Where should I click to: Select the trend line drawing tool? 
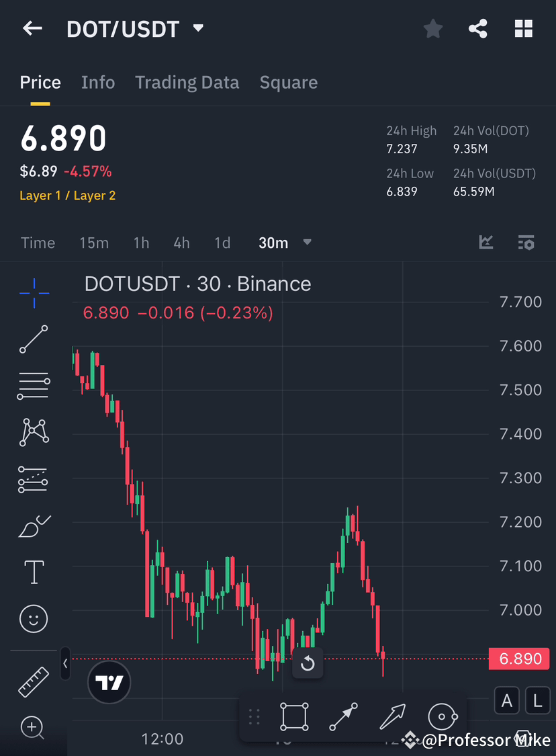point(34,339)
